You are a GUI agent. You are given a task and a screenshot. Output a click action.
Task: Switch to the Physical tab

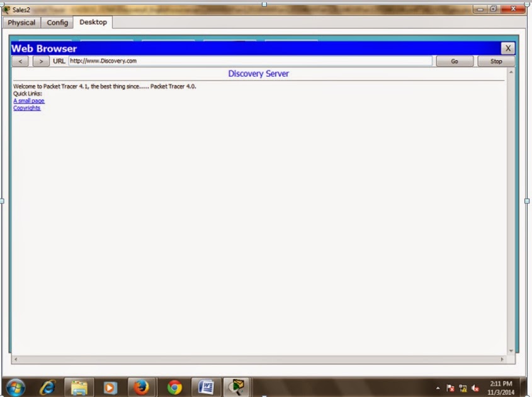21,23
